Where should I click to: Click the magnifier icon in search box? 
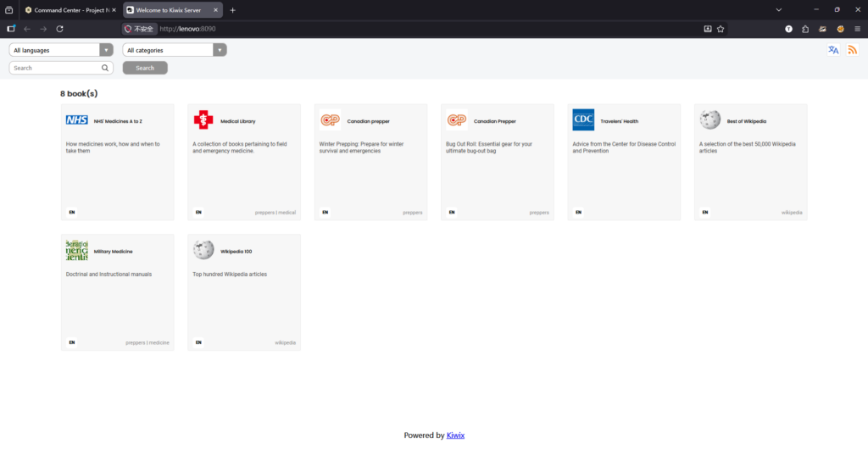[x=105, y=68]
